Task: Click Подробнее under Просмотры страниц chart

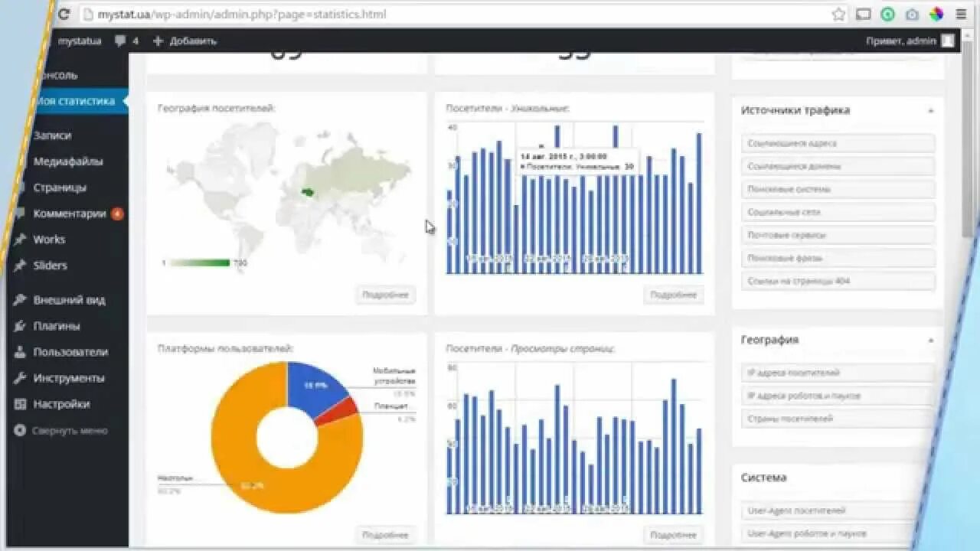Action: (674, 535)
